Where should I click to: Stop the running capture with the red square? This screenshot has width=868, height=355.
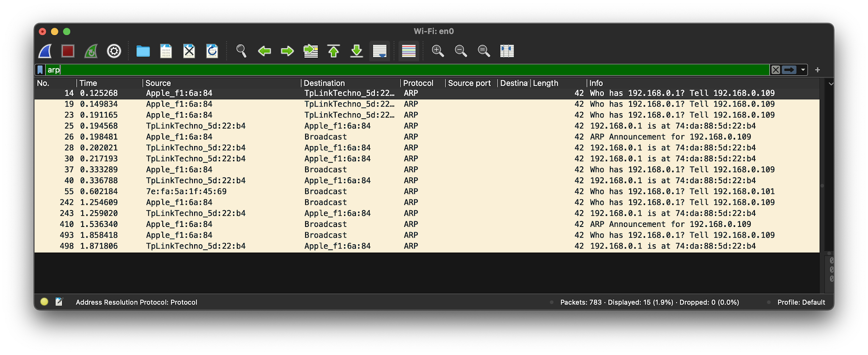68,51
